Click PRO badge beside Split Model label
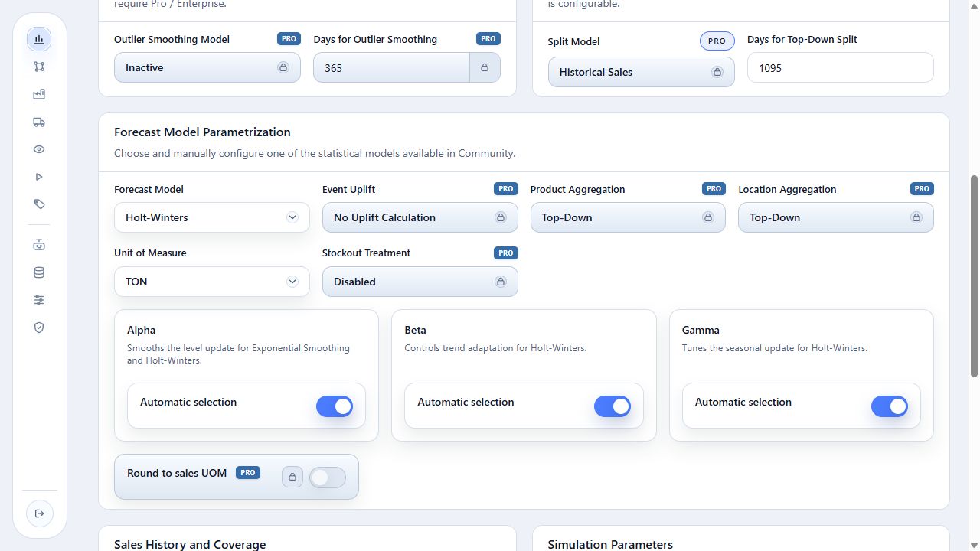Screen dimensions: 980x551 717,41
